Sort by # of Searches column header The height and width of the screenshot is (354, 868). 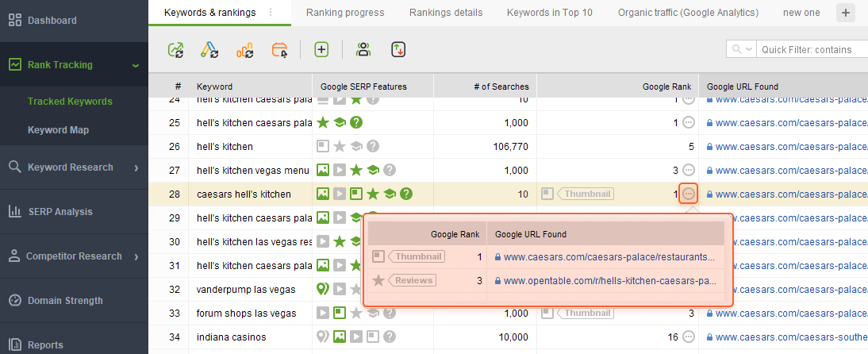[x=501, y=87]
